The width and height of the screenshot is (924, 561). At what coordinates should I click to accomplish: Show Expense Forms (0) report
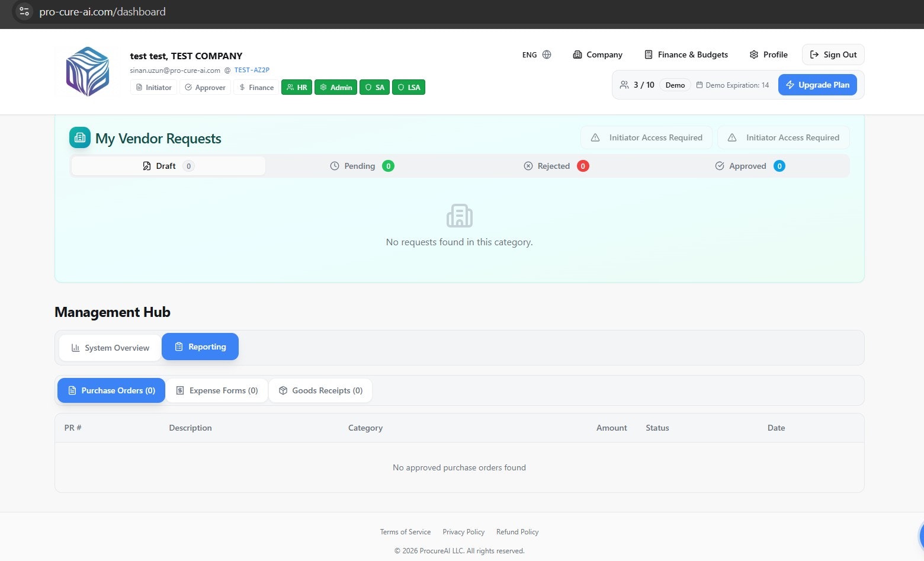(x=217, y=390)
